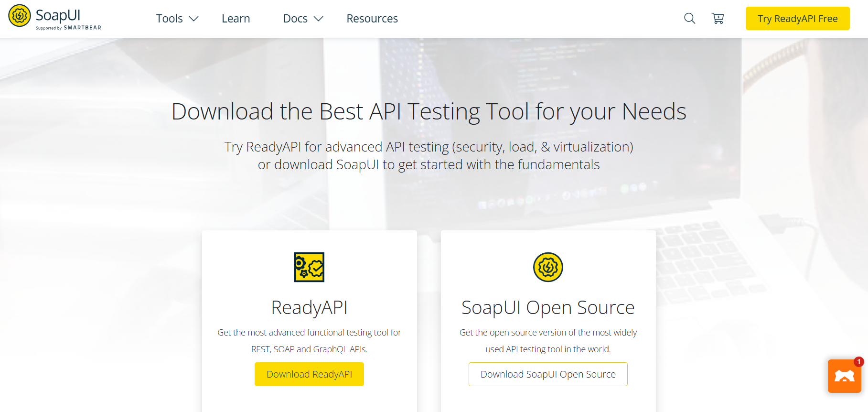This screenshot has height=412, width=868.
Task: Click the SoapUI Open Source card heading
Action: (548, 307)
